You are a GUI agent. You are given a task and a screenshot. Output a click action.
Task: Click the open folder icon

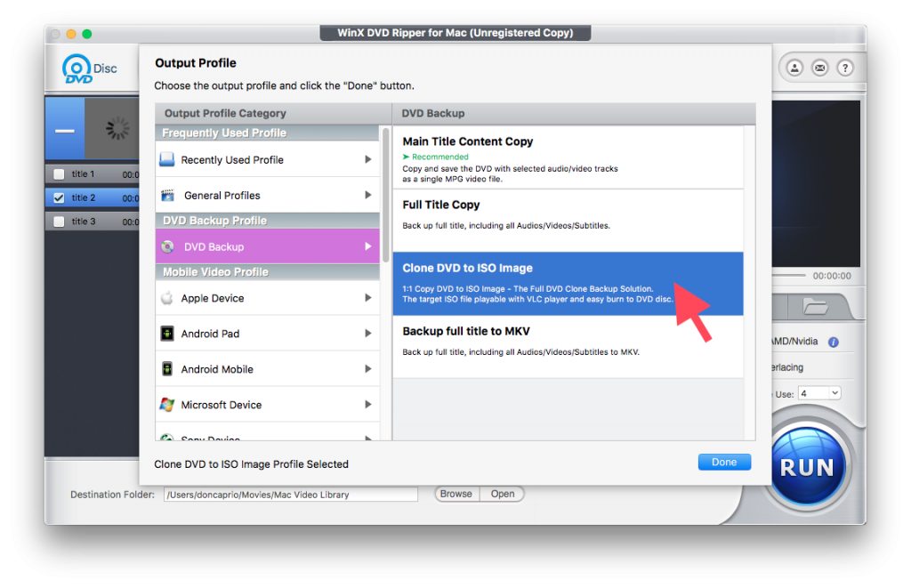pos(815,306)
